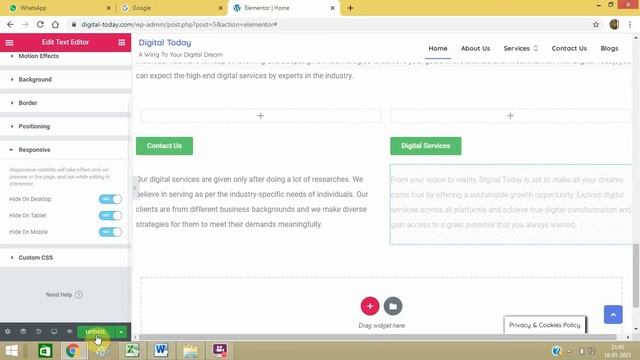The image size is (640, 360).
Task: Click the red Add New Section plus
Action: coord(370,306)
